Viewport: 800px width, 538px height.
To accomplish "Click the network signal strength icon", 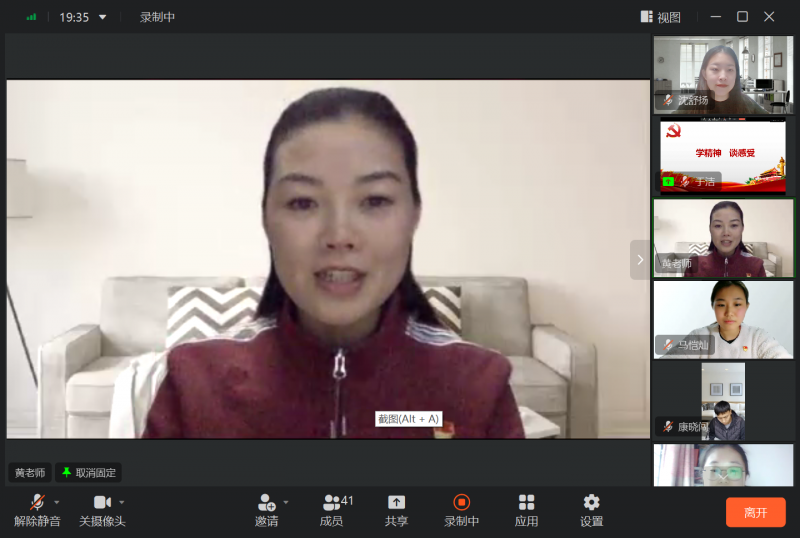I will [31, 17].
